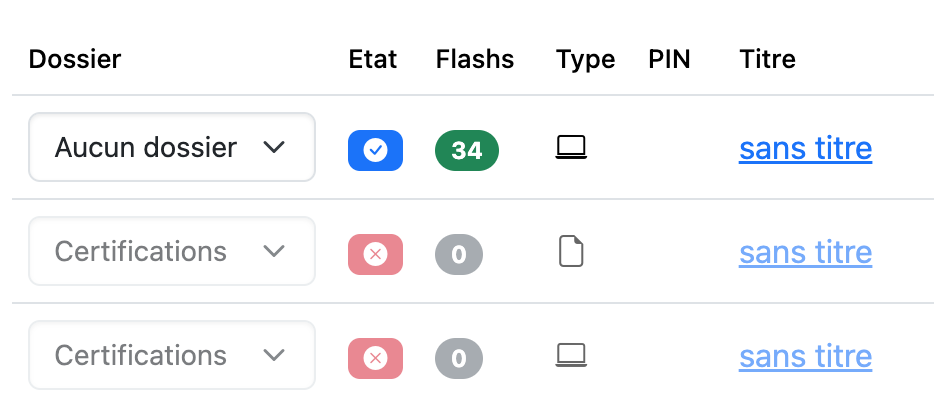934x402 pixels.
Task: Click the Dossier column header
Action: (x=75, y=59)
